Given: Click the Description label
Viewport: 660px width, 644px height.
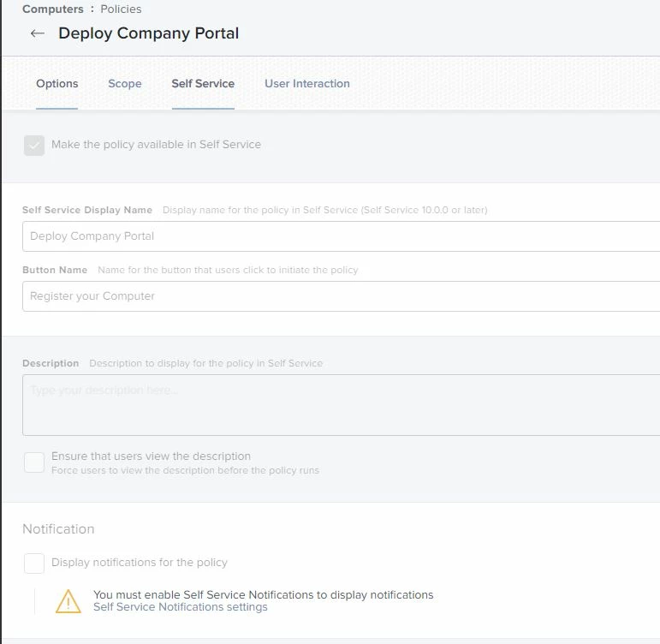Looking at the screenshot, I should point(51,363).
